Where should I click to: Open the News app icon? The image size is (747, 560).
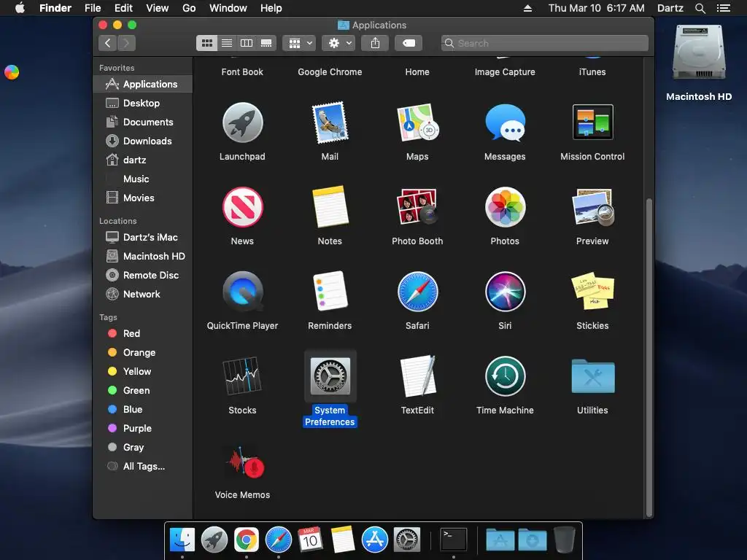click(242, 206)
